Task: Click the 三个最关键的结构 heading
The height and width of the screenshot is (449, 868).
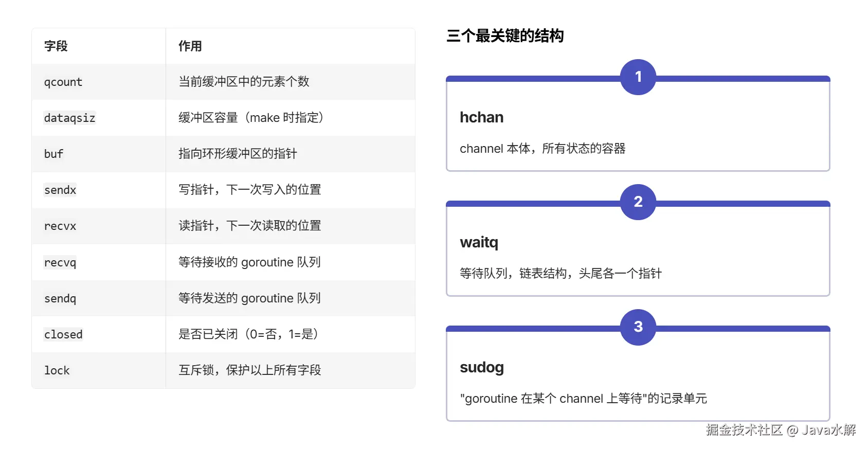Action: (x=505, y=36)
